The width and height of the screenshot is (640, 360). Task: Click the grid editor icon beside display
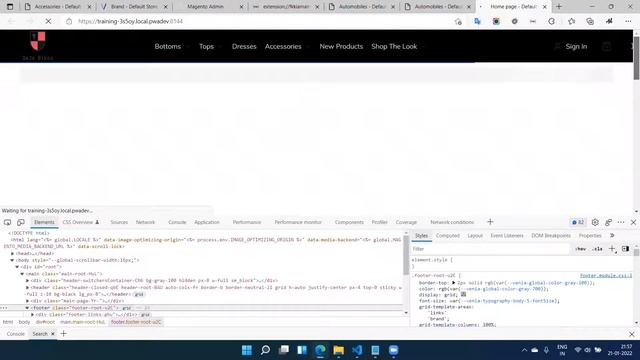coord(463,294)
